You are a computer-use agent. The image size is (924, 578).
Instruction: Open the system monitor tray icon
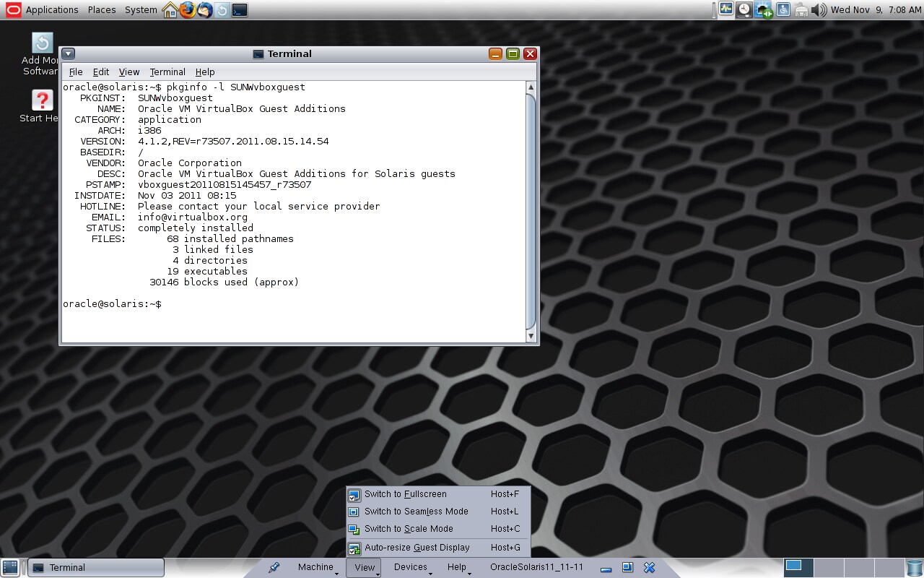[726, 9]
